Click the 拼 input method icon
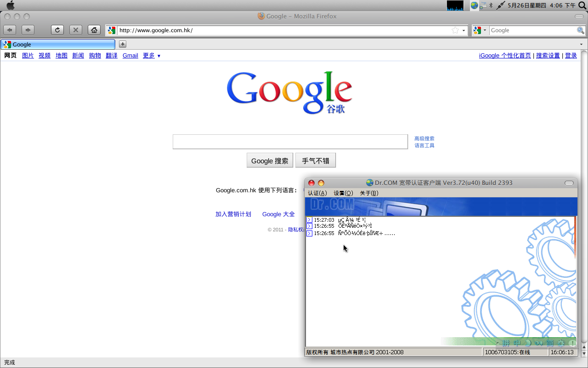 pos(506,343)
